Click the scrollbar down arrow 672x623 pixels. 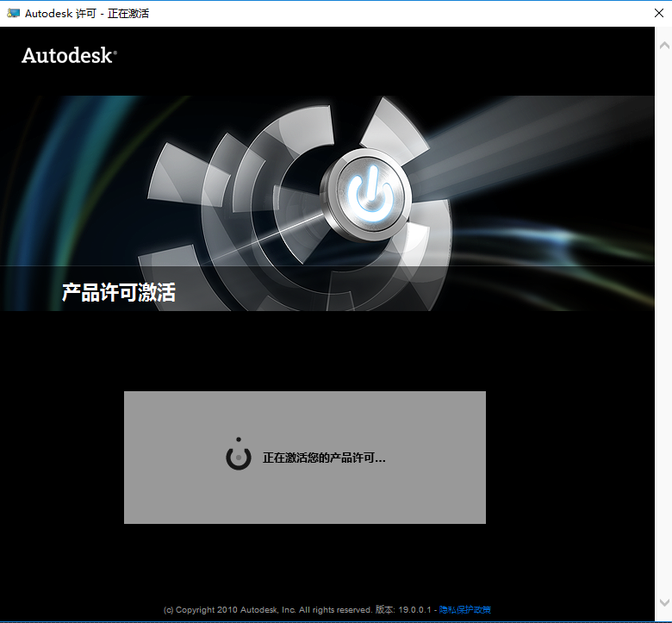[x=664, y=602]
